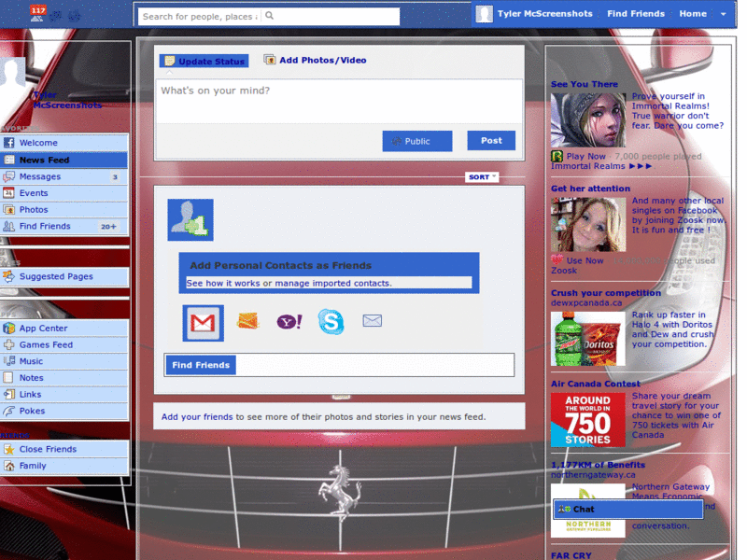The width and height of the screenshot is (747, 560).
Task: Click the Suggested Pages icon
Action: [8, 276]
